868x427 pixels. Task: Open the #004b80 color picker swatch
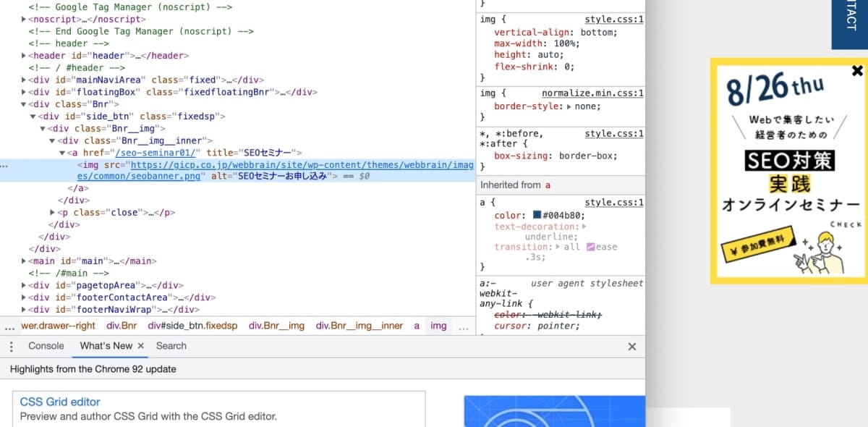(x=537, y=216)
